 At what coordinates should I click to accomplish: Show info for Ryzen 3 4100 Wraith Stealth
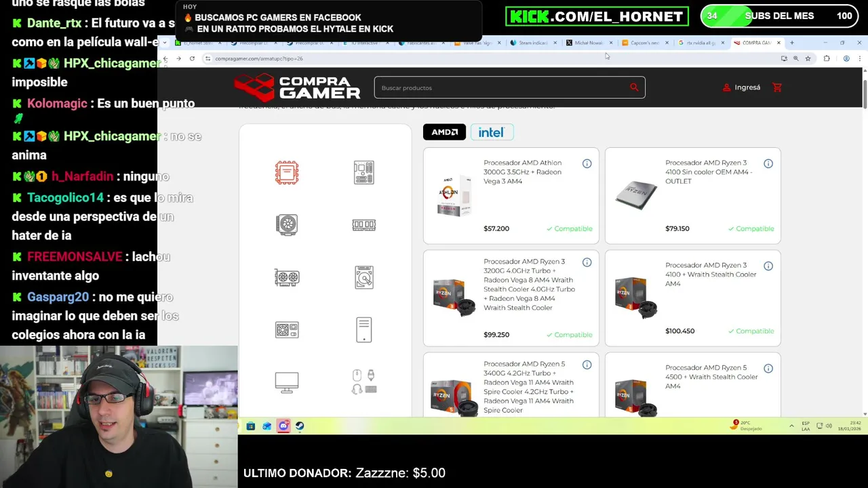click(768, 266)
